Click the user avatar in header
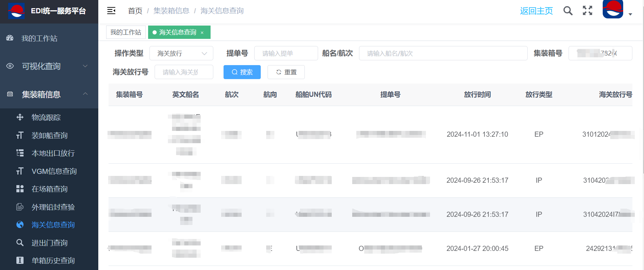Viewport: 644px width, 270px height. (613, 9)
